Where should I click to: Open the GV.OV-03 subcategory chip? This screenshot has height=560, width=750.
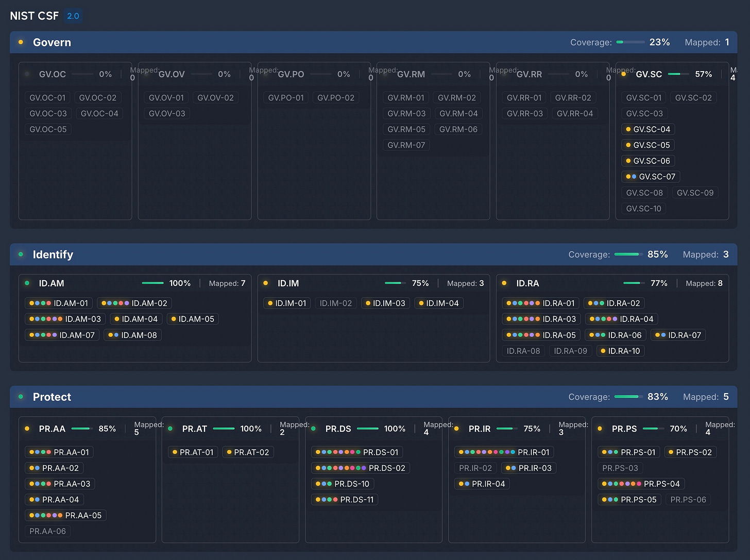pyautogui.click(x=167, y=113)
